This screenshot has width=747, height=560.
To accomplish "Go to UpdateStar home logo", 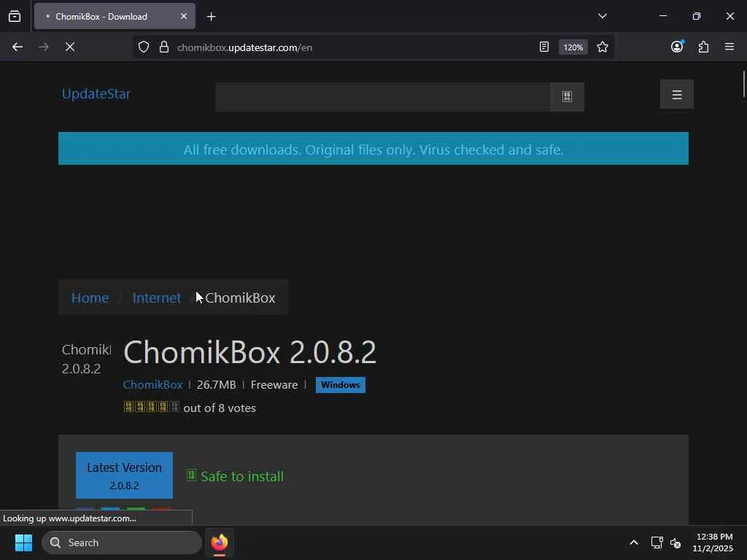I will pyautogui.click(x=96, y=94).
